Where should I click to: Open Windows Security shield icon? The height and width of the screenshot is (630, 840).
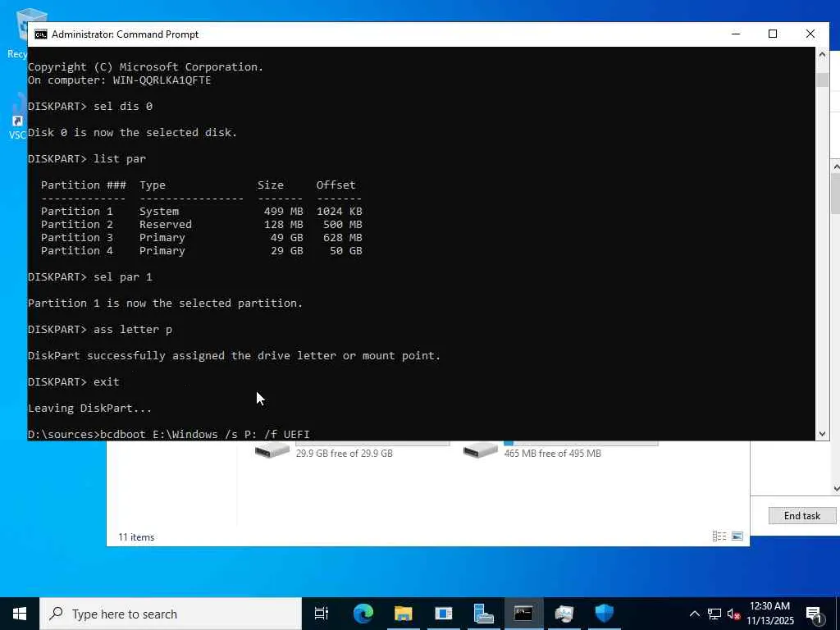[604, 614]
